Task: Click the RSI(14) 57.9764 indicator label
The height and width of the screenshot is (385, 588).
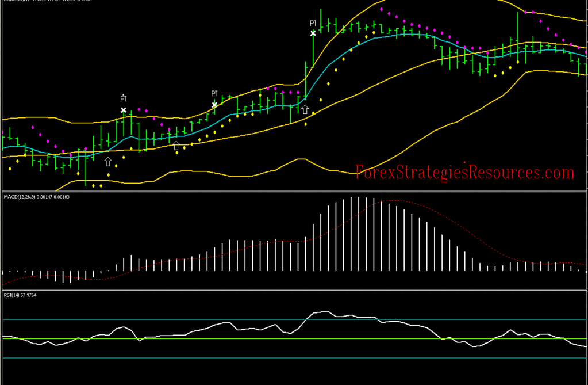Action: (20, 295)
